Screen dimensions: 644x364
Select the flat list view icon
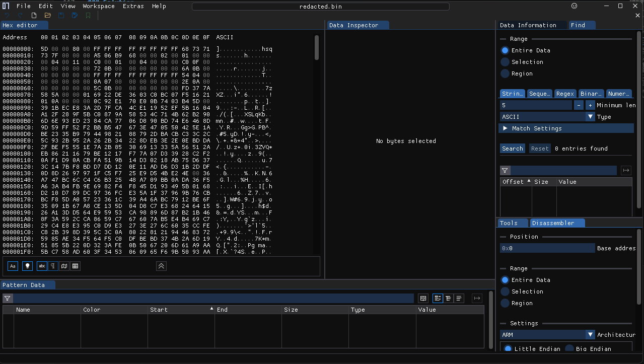click(x=459, y=299)
